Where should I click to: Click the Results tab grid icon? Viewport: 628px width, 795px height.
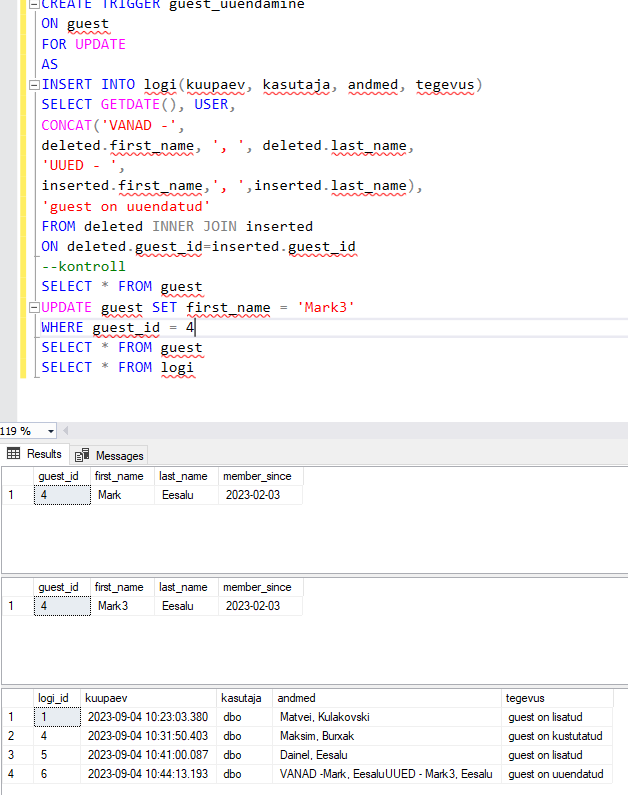(14, 453)
